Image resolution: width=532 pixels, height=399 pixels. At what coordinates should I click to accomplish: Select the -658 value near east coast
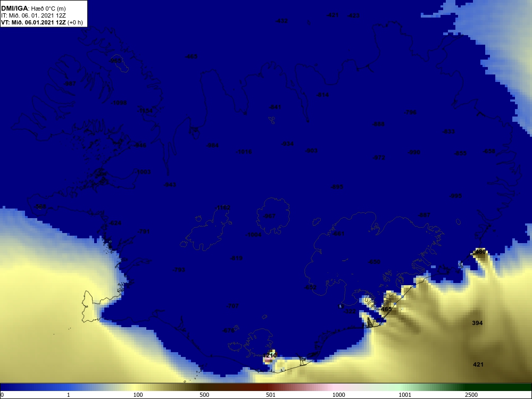pos(489,151)
